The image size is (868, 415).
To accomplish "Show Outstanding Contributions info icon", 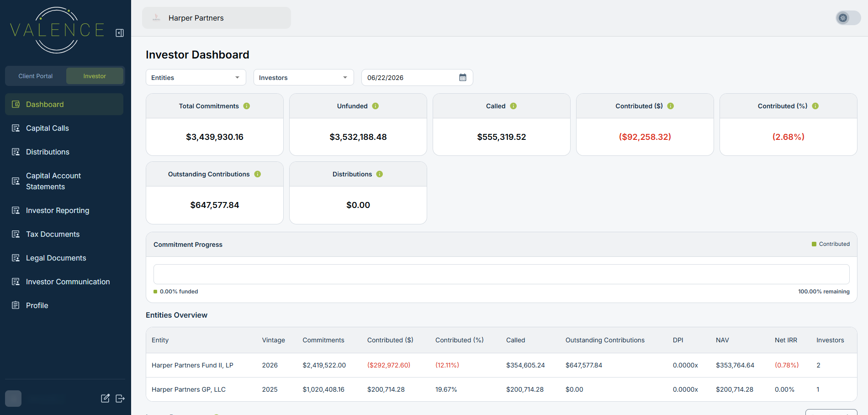I will click(x=258, y=174).
